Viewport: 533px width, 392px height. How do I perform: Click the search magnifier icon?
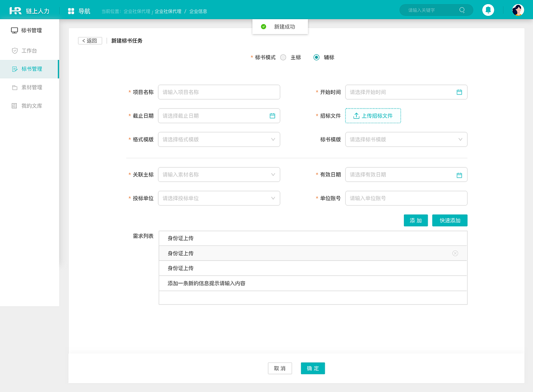461,10
